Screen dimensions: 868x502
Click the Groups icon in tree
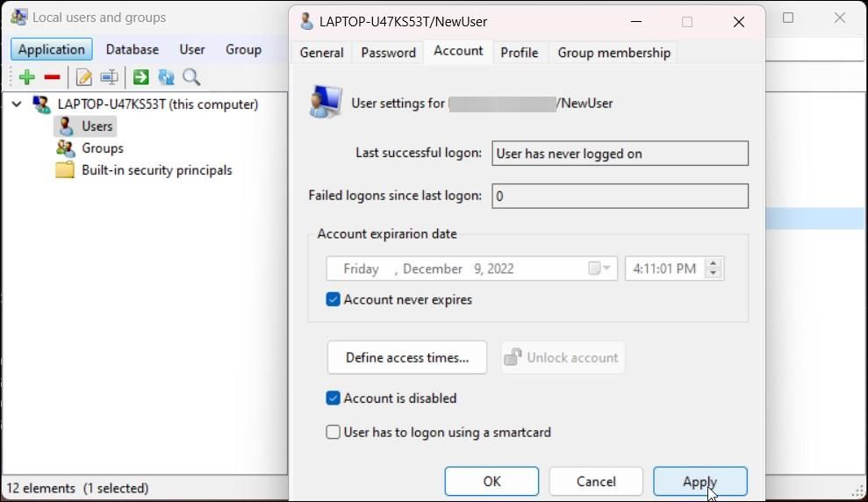point(65,148)
